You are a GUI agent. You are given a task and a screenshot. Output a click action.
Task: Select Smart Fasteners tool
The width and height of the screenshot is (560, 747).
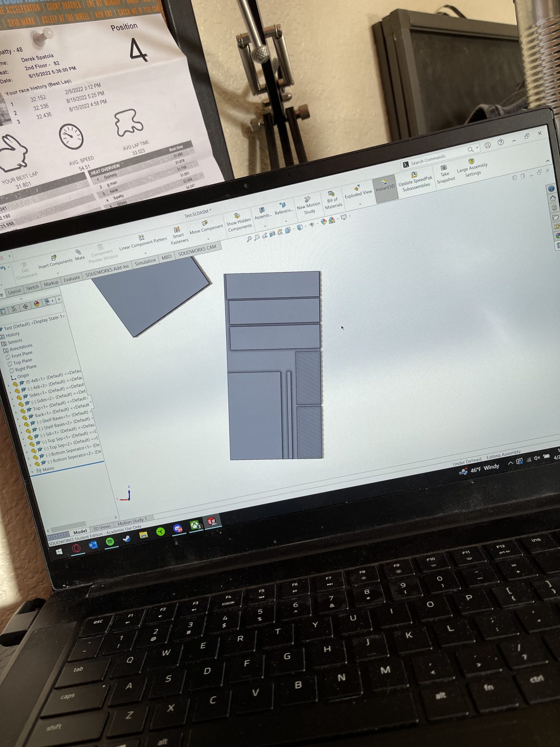pos(178,235)
